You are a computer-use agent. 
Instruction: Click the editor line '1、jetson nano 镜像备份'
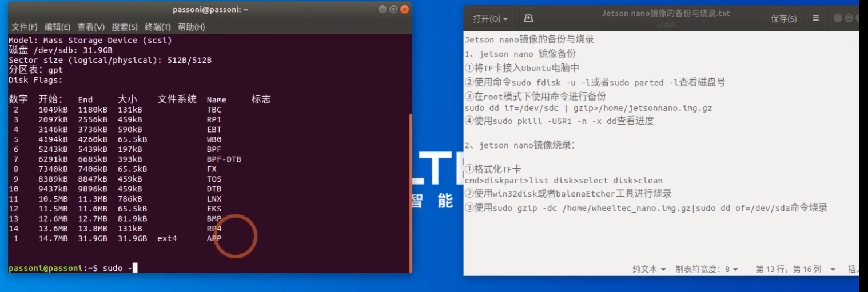(520, 54)
